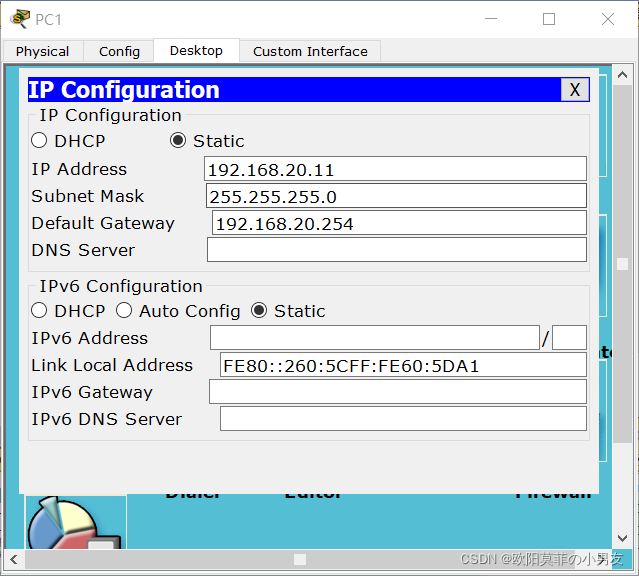Image resolution: width=639 pixels, height=576 pixels.
Task: Click the vertical scrollbar thumb
Action: pos(622,264)
